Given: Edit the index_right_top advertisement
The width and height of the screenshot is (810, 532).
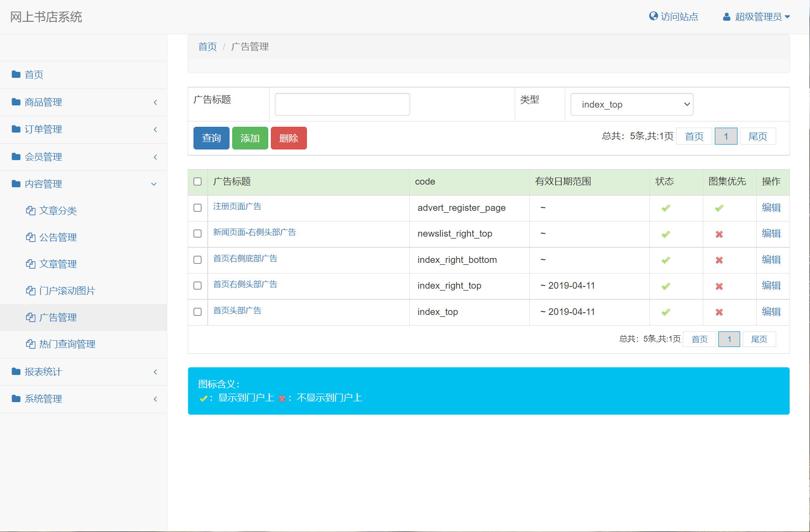Looking at the screenshot, I should (772, 286).
